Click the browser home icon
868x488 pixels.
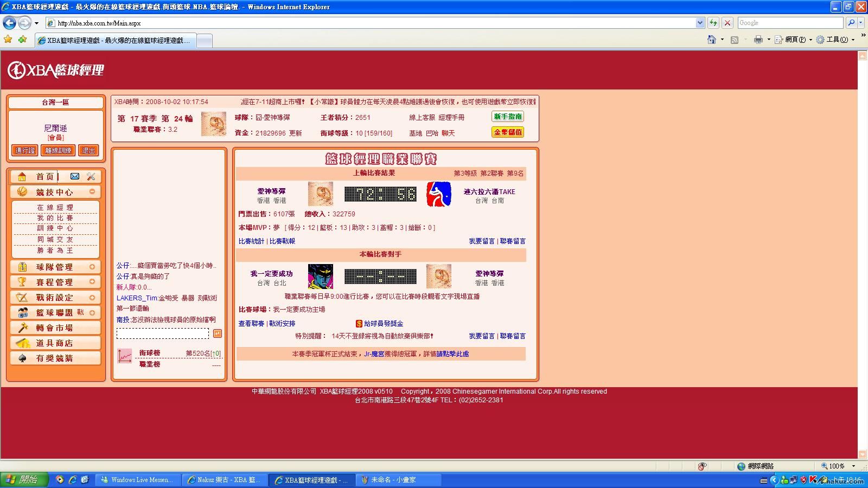(712, 40)
